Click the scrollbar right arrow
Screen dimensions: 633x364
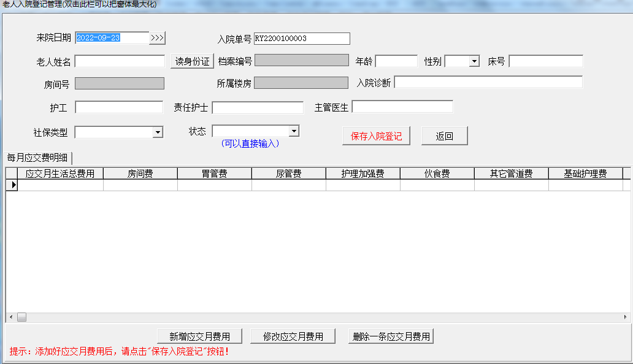pyautogui.click(x=625, y=317)
